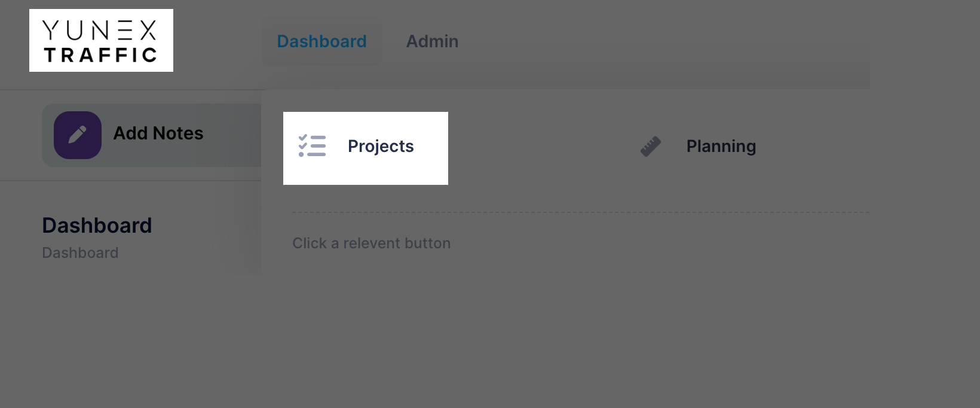Click the Click a relevent button prompt

pyautogui.click(x=372, y=243)
